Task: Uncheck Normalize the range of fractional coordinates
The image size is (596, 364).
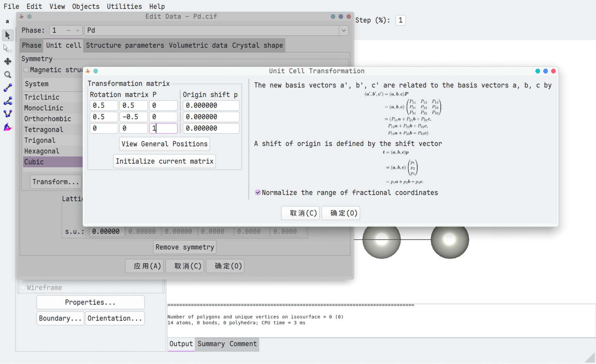Action: (258, 193)
